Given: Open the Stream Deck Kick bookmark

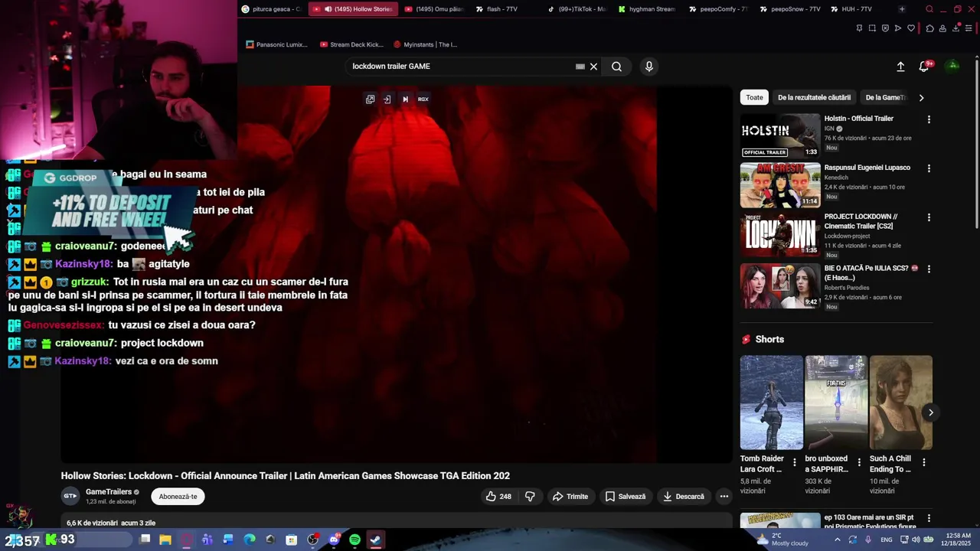Looking at the screenshot, I should [351, 44].
